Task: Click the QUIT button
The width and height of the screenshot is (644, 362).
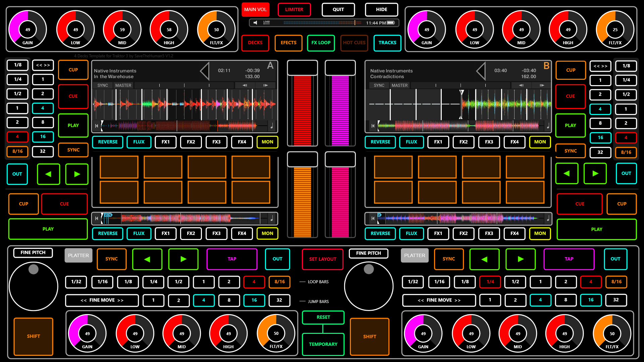Action: tap(338, 10)
